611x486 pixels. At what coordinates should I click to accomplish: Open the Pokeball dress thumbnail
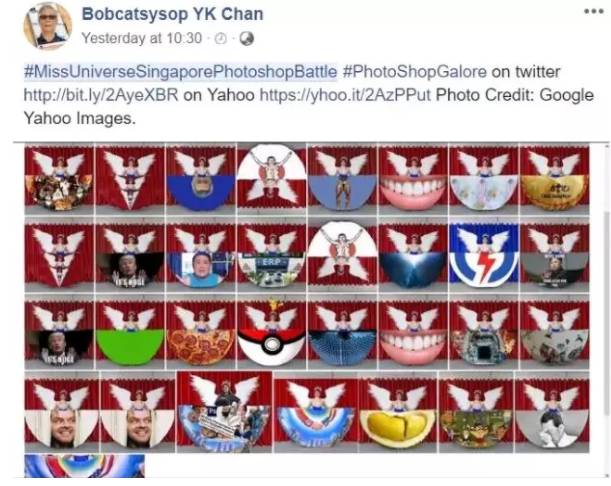click(x=272, y=333)
